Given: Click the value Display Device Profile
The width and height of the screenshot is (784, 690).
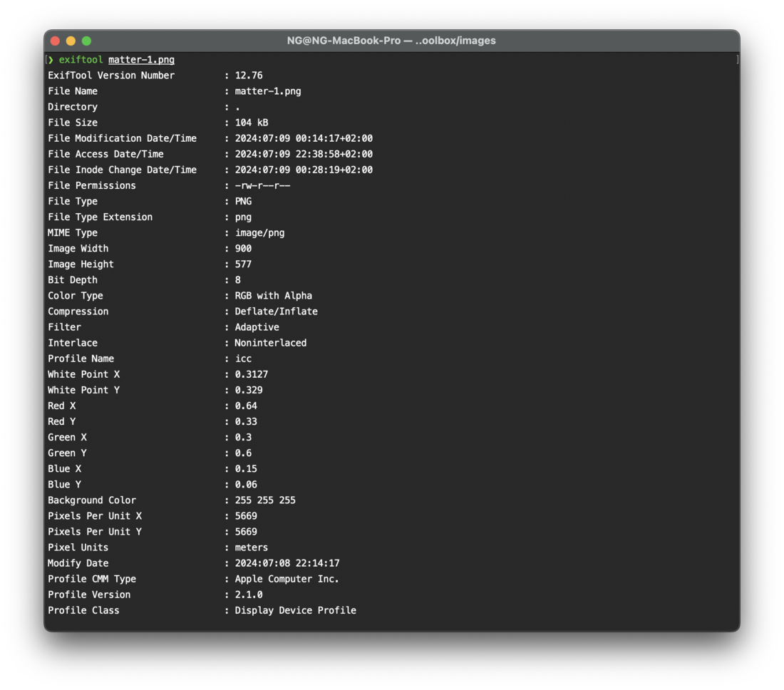Looking at the screenshot, I should [x=296, y=610].
